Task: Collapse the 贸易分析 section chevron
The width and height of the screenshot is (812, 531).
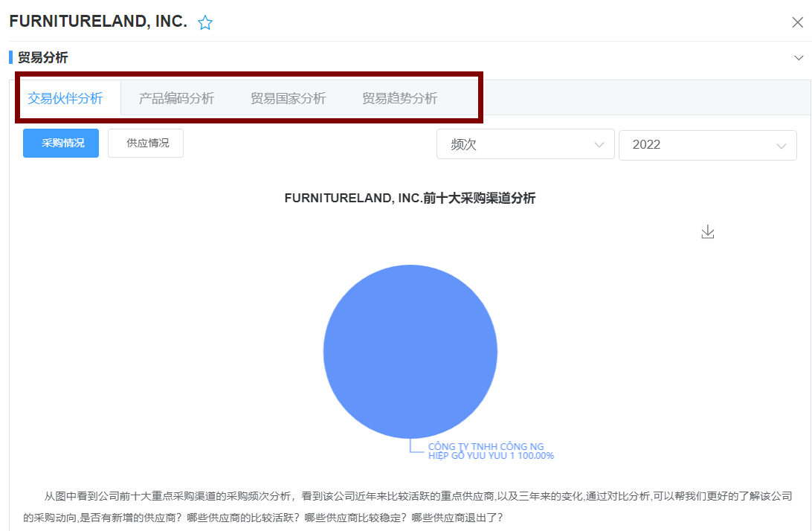Action: [799, 57]
